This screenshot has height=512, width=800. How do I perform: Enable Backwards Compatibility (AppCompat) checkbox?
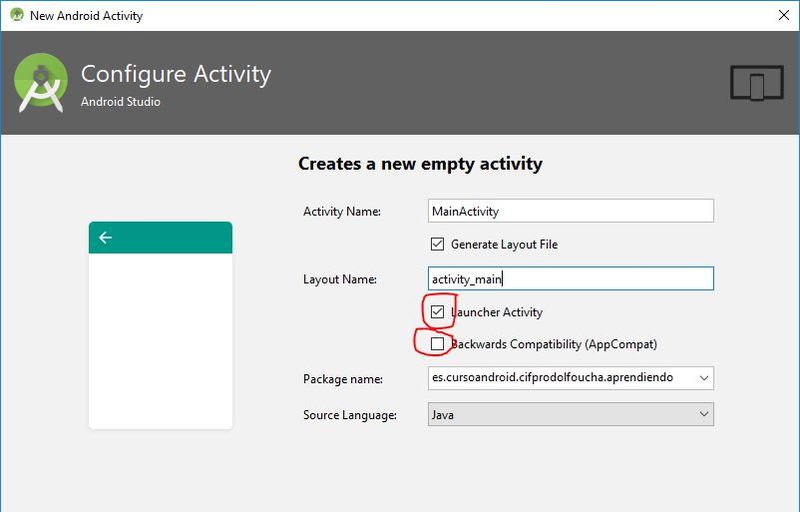437,344
